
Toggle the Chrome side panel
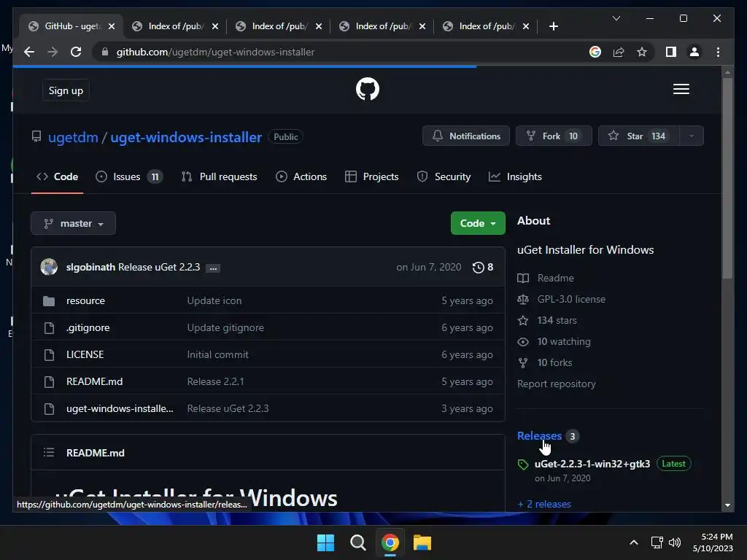[x=671, y=52]
